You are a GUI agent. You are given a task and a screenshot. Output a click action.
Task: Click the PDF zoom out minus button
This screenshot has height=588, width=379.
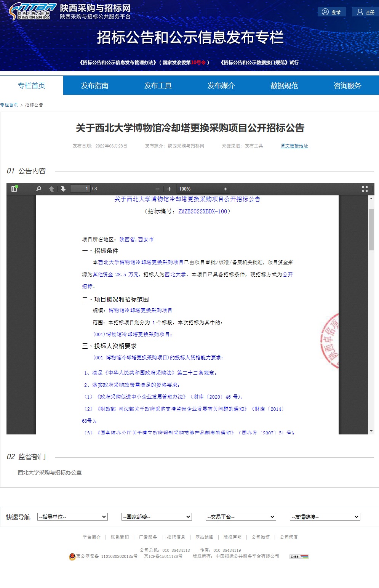tap(157, 189)
